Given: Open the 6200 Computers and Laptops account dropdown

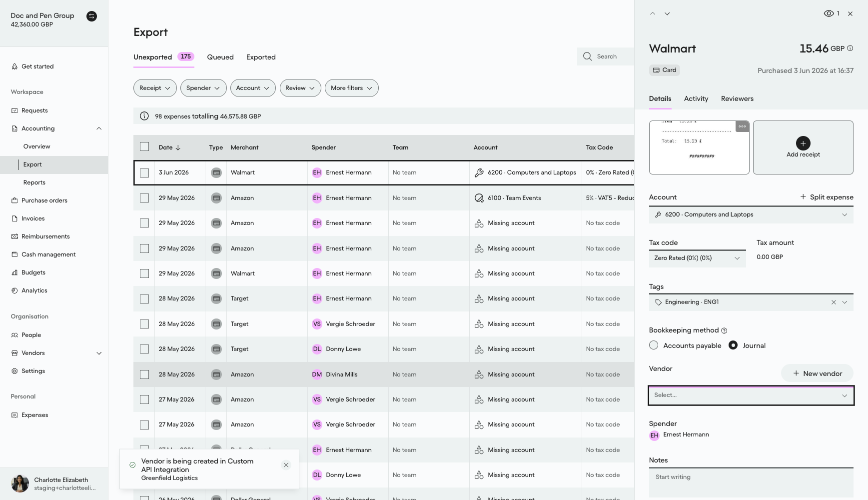Looking at the screenshot, I should click(x=751, y=214).
